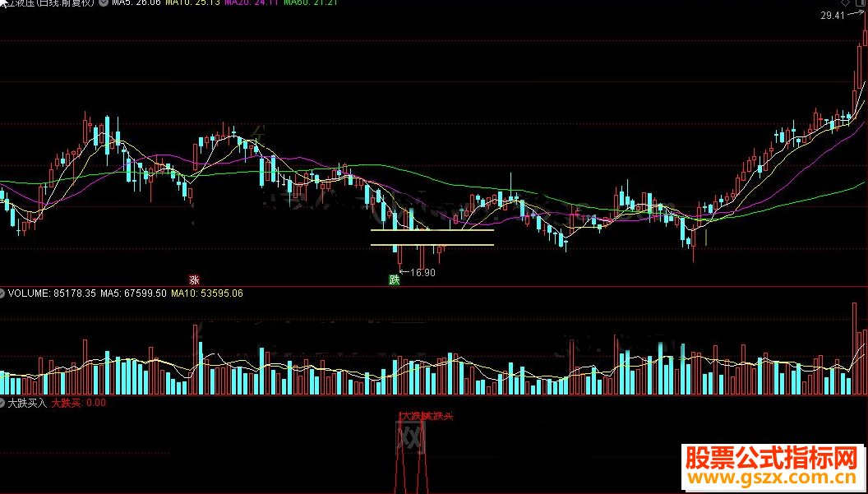Click the red 大跌买 signal label in bottom panel
This screenshot has height=494, width=868.
pos(427,416)
